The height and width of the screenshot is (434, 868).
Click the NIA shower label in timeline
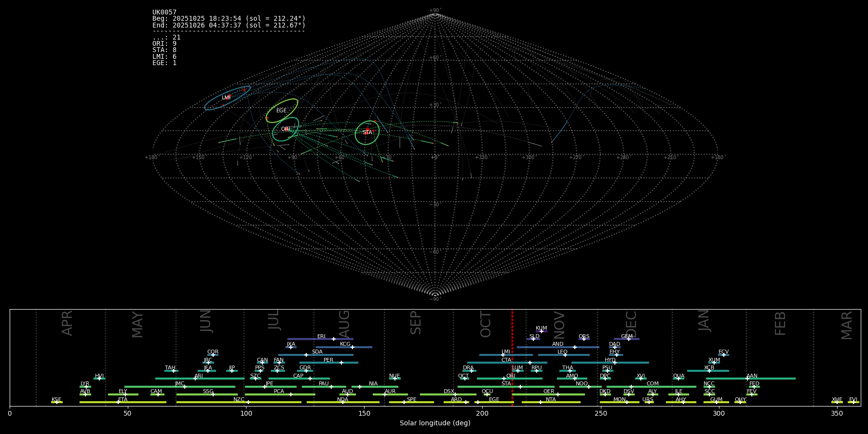click(x=373, y=384)
